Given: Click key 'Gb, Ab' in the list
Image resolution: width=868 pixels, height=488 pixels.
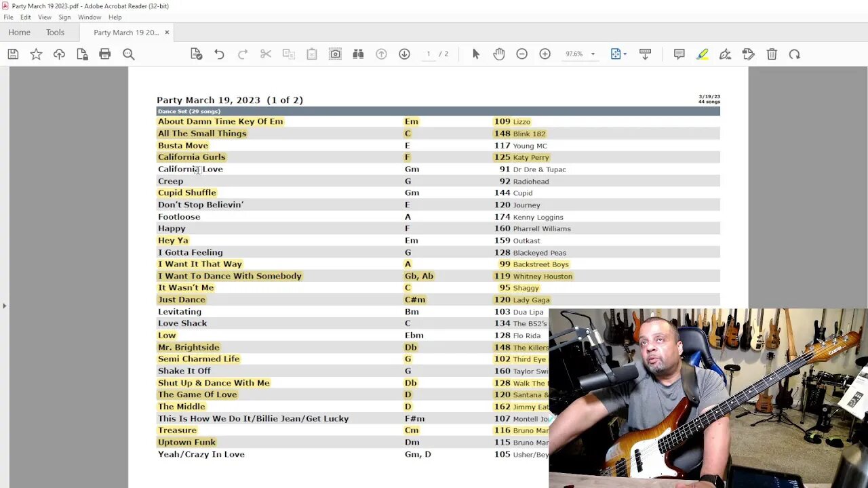Looking at the screenshot, I should pyautogui.click(x=418, y=276).
